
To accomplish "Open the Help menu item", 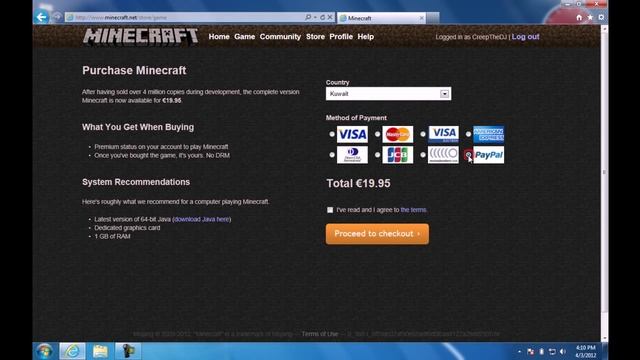I will click(x=366, y=37).
